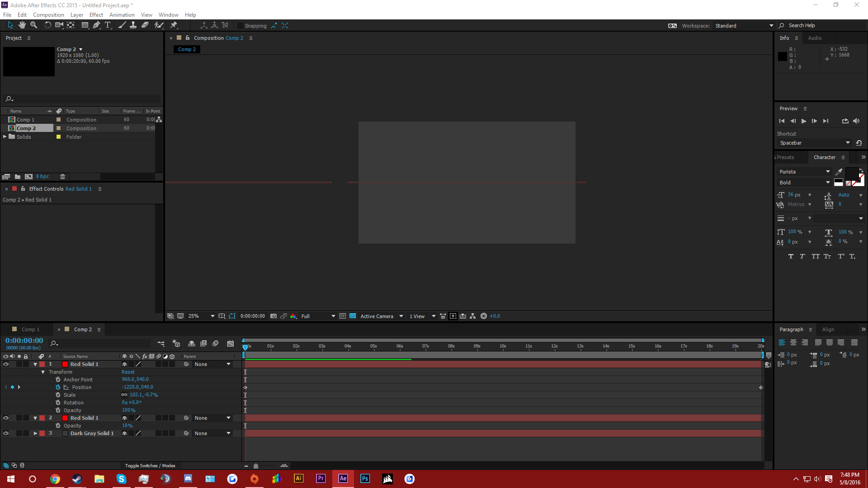Select the Brush tool

[122, 25]
